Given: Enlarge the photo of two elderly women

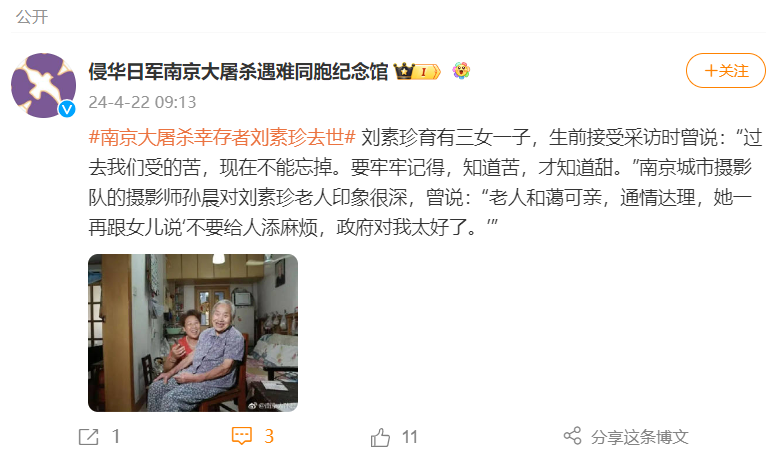Looking at the screenshot, I should (193, 333).
